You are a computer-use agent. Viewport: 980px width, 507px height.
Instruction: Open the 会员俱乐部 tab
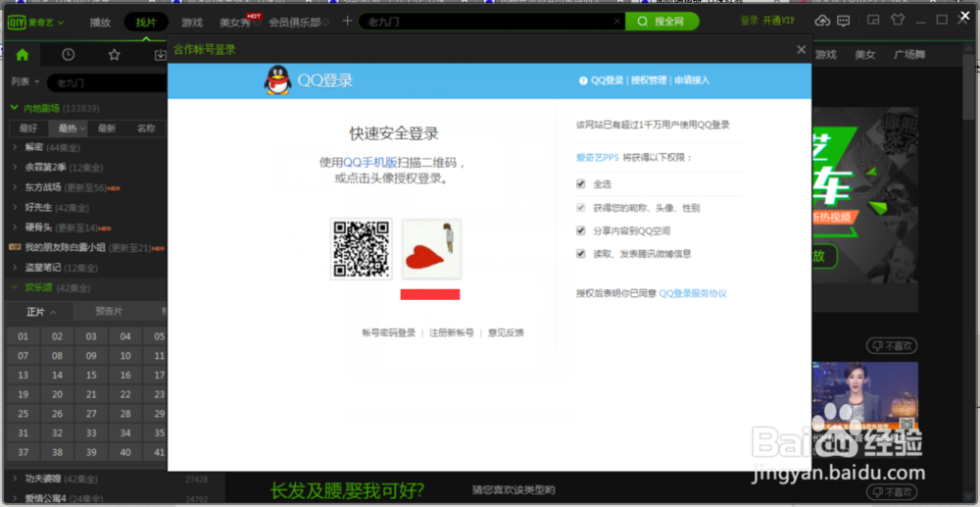[x=294, y=23]
